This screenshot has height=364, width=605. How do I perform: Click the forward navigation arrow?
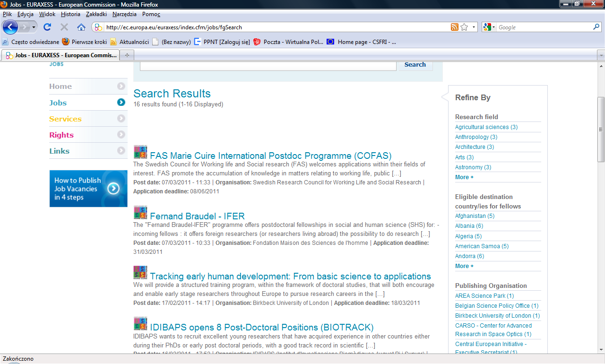click(25, 27)
